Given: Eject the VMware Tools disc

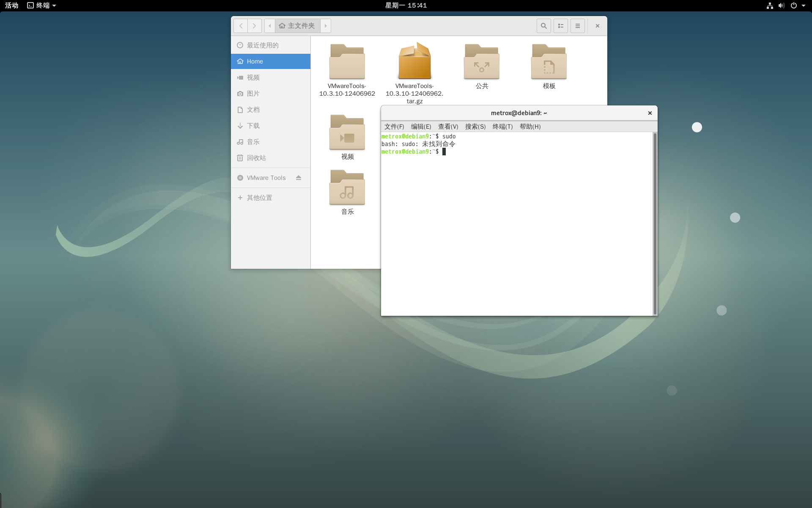Looking at the screenshot, I should tap(299, 178).
